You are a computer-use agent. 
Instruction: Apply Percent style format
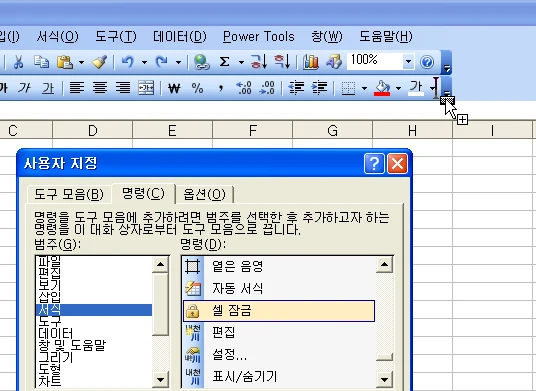click(x=198, y=88)
